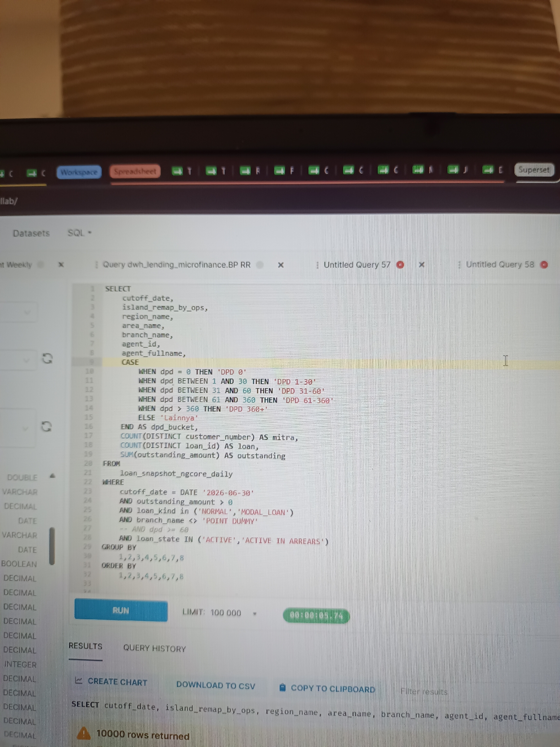The width and height of the screenshot is (560, 747).
Task: Open the Spreadsheet bookmark
Action: (135, 171)
